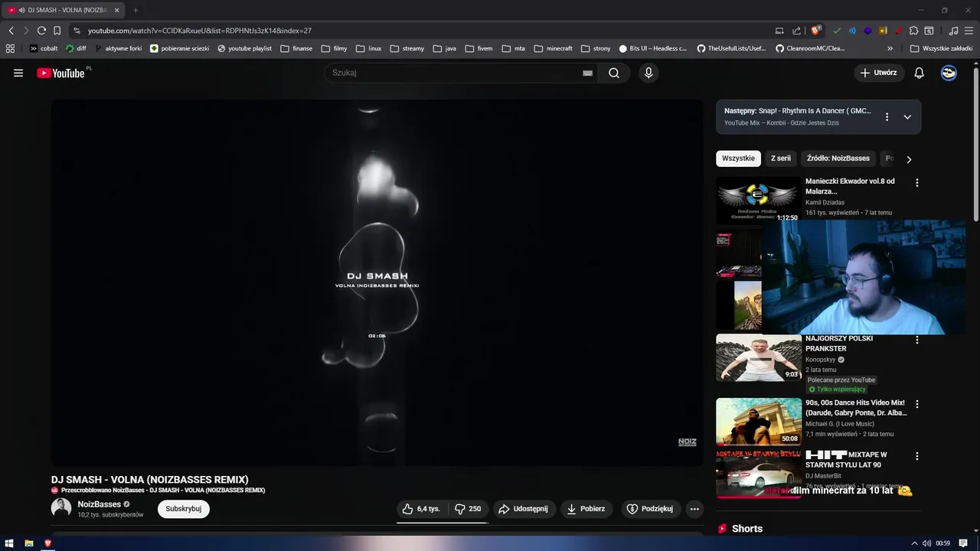Expand the Następny playlist panel chevron
The height and width of the screenshot is (551, 980).
click(907, 117)
